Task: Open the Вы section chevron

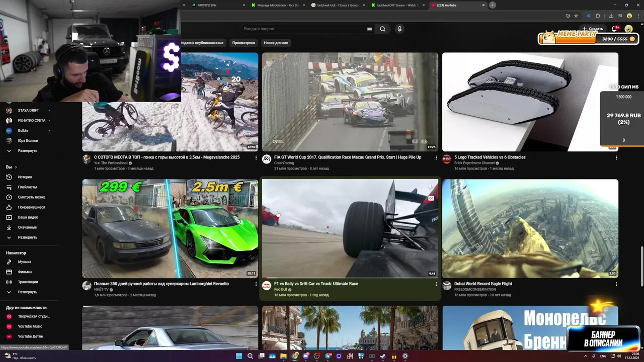Action: point(16,167)
